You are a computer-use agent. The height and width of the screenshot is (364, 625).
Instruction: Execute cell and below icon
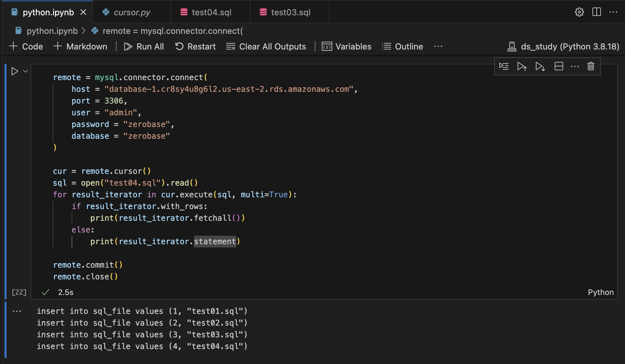point(540,66)
